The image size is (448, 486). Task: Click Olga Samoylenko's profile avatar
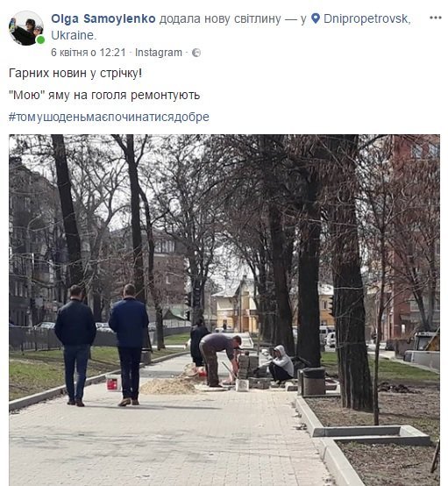(26, 28)
